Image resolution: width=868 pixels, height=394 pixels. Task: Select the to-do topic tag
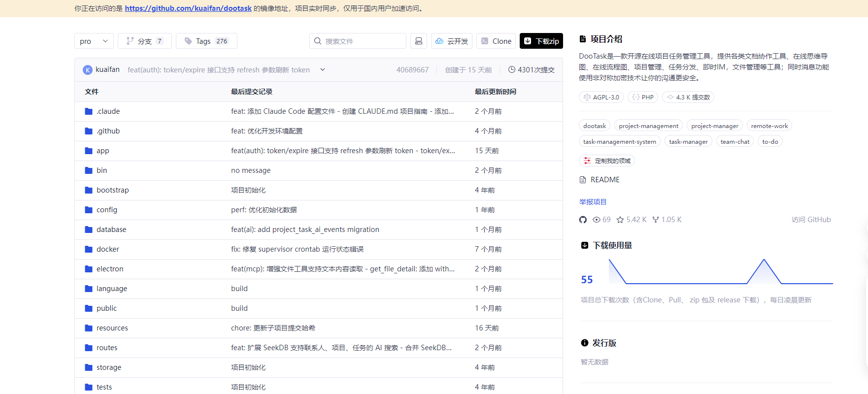tap(770, 141)
